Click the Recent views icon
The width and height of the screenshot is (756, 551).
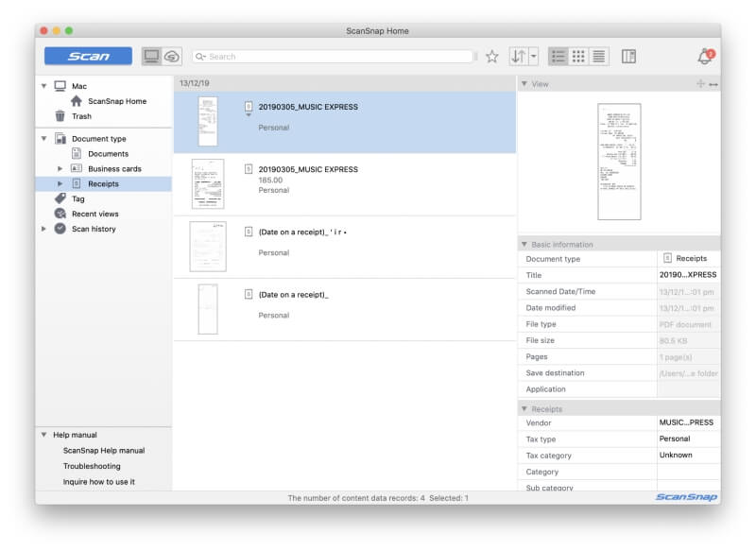point(60,213)
